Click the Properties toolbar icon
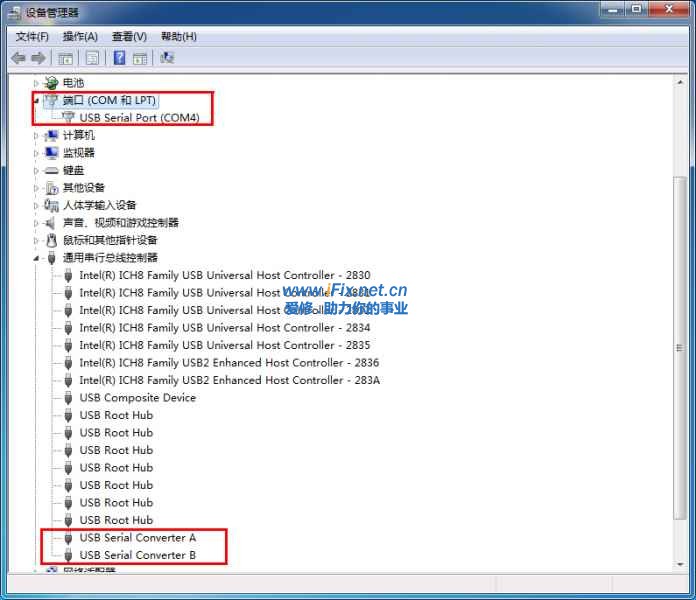This screenshot has height=600, width=696. pos(92,58)
